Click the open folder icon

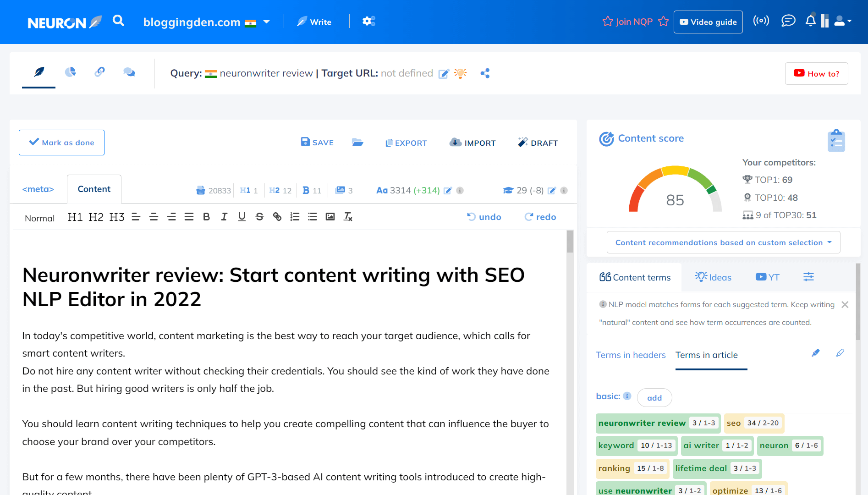point(357,143)
